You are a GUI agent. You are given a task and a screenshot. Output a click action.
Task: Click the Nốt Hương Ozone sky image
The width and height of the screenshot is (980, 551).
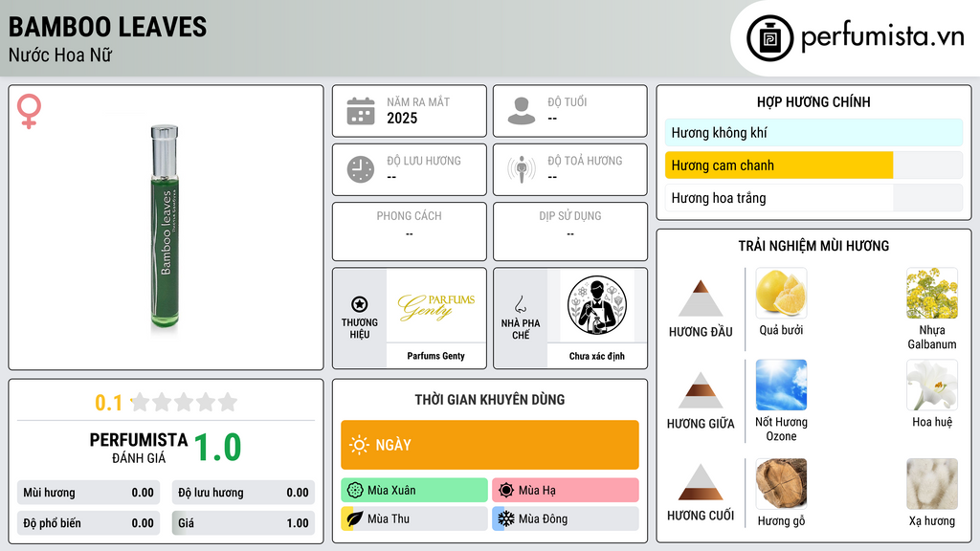coord(781,385)
